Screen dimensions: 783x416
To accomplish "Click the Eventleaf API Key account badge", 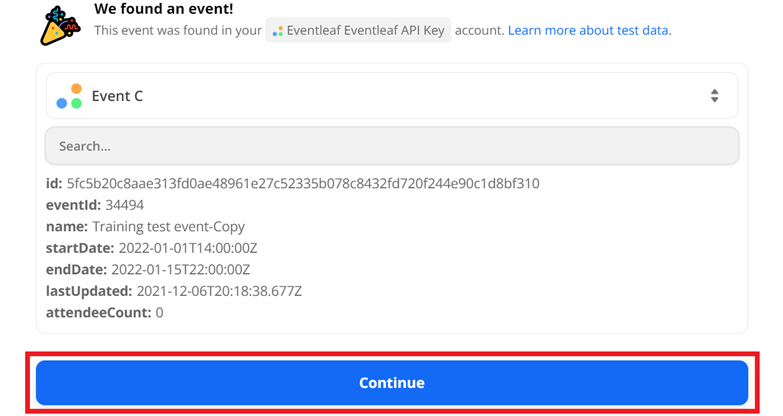I will coord(359,30).
